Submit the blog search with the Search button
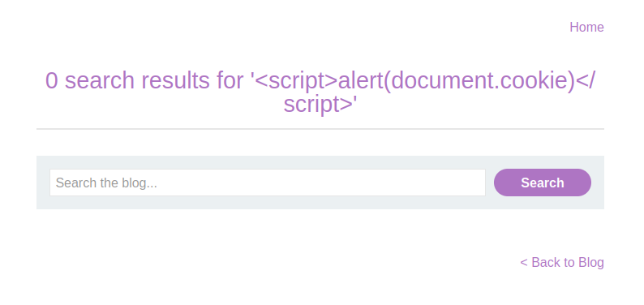644x305 pixels. point(542,183)
